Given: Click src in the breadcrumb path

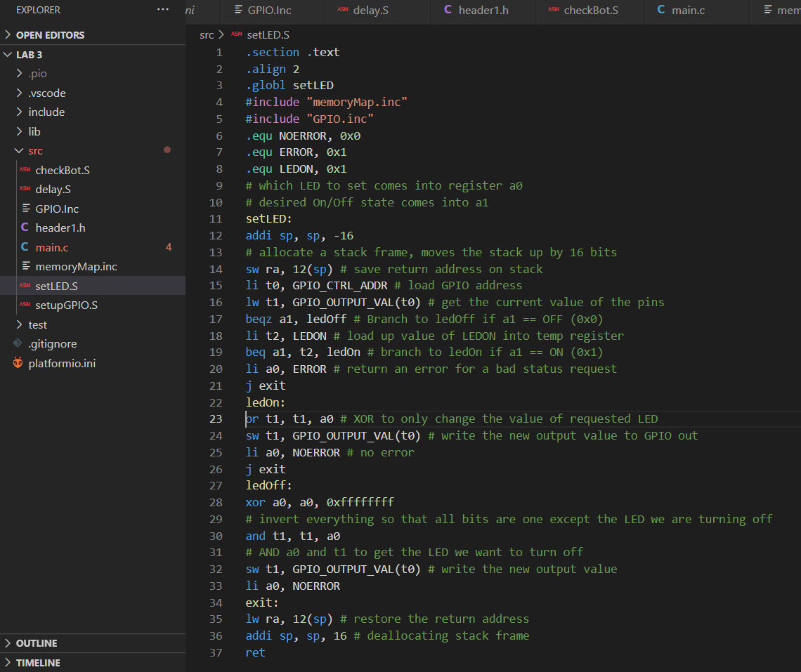Looking at the screenshot, I should (207, 34).
